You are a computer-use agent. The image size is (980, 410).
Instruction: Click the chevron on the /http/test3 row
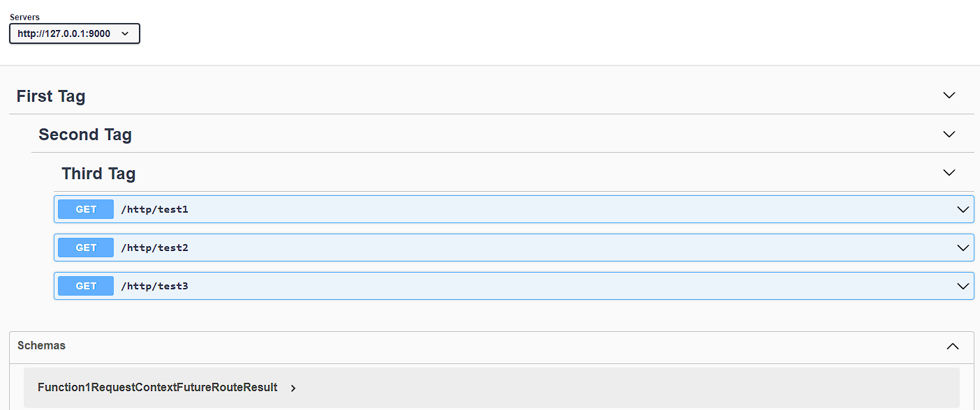pyautogui.click(x=963, y=286)
